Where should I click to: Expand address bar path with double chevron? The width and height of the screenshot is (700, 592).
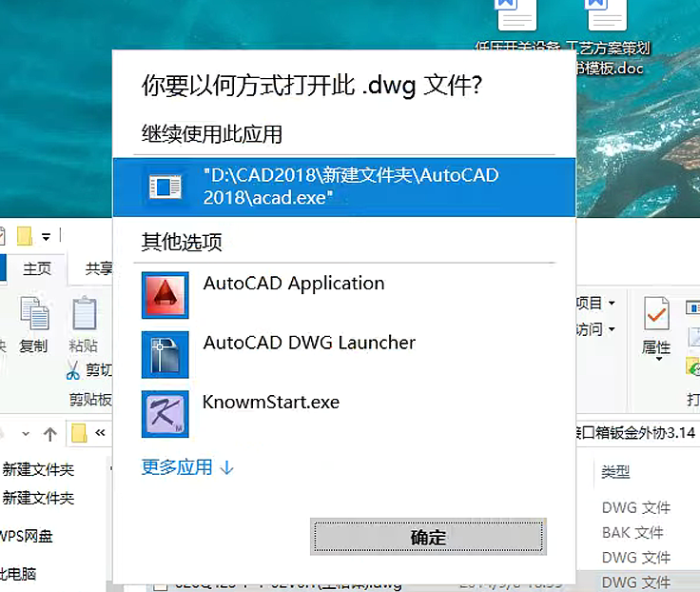pyautogui.click(x=101, y=432)
